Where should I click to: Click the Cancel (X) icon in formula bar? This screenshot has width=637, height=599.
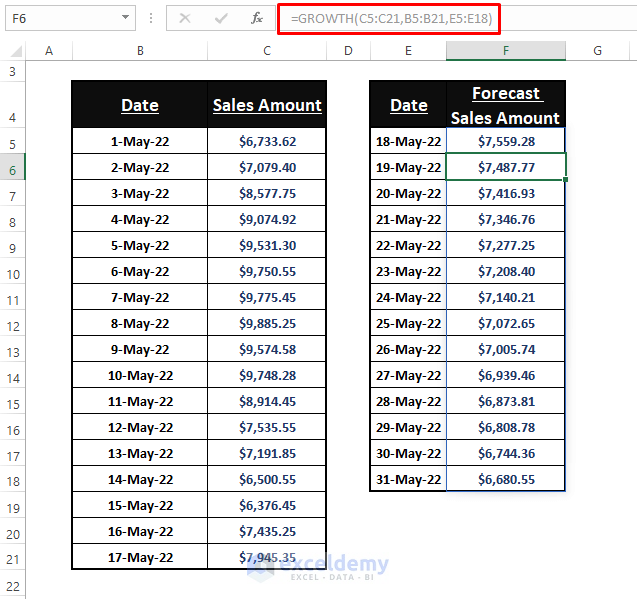point(185,18)
